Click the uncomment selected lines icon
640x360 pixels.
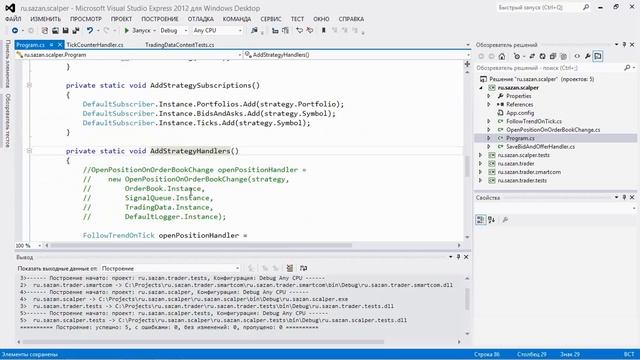310,31
